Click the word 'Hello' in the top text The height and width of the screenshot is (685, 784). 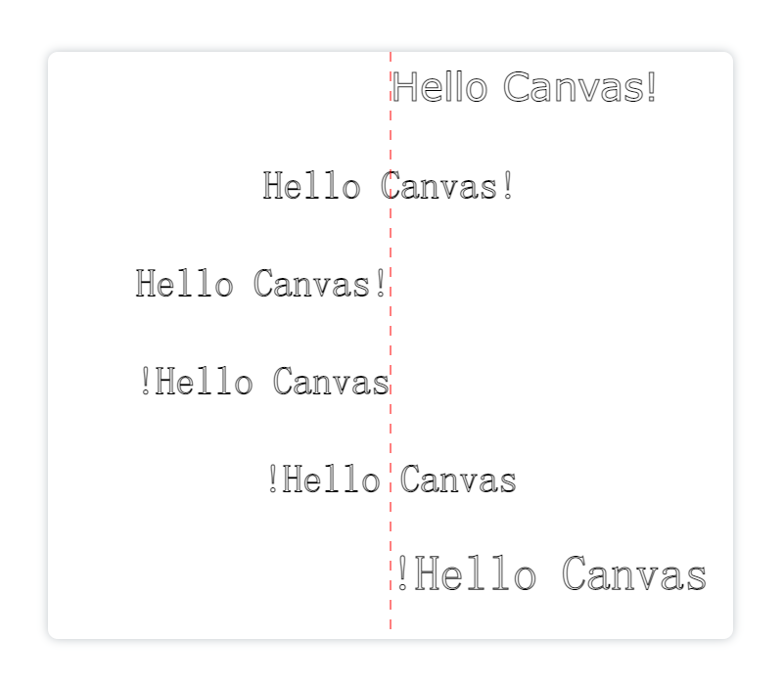(439, 87)
